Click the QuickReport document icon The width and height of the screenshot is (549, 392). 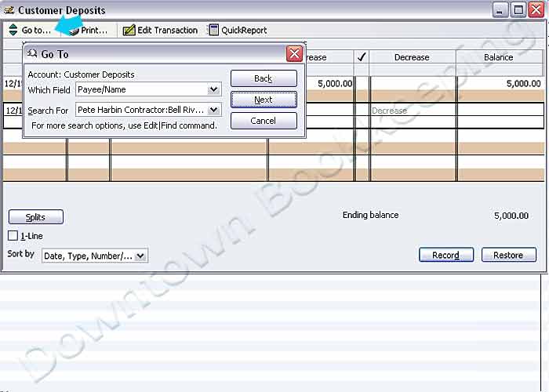[x=214, y=30]
